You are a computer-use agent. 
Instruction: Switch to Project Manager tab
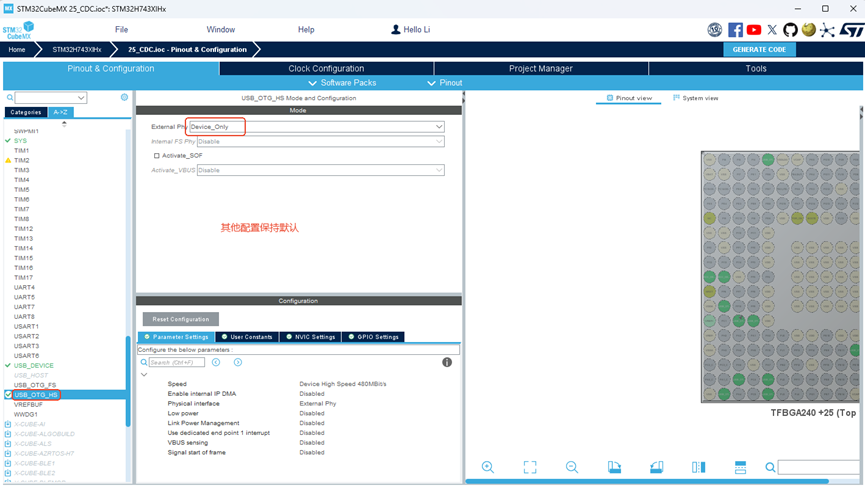click(x=541, y=68)
